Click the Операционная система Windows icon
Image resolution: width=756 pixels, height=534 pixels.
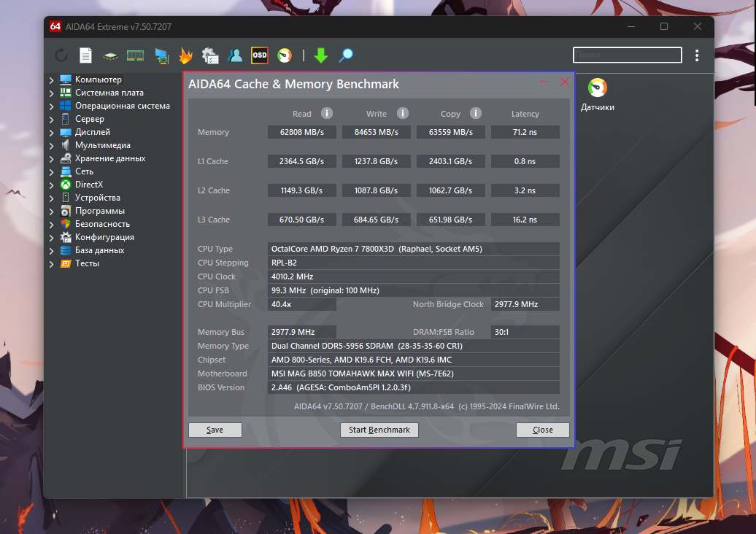(66, 106)
